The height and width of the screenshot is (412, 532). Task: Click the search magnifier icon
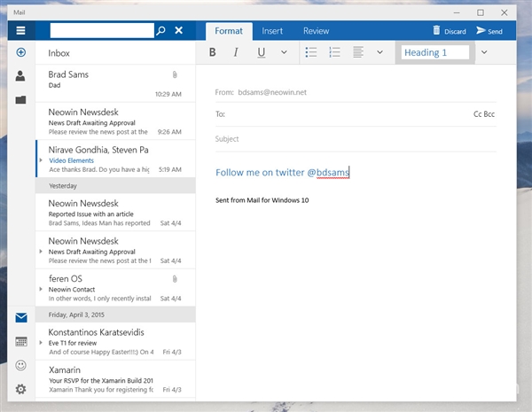click(x=160, y=31)
